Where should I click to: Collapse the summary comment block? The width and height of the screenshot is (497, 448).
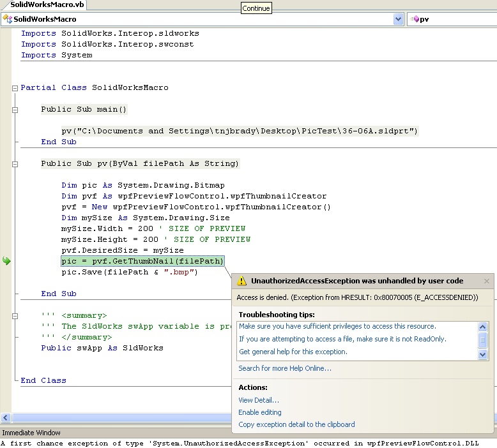click(15, 316)
